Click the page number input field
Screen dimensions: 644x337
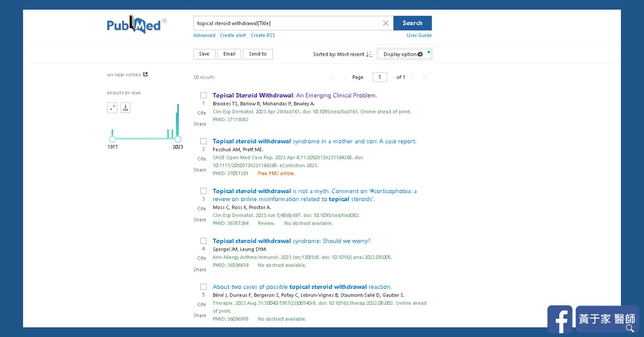[x=380, y=77]
